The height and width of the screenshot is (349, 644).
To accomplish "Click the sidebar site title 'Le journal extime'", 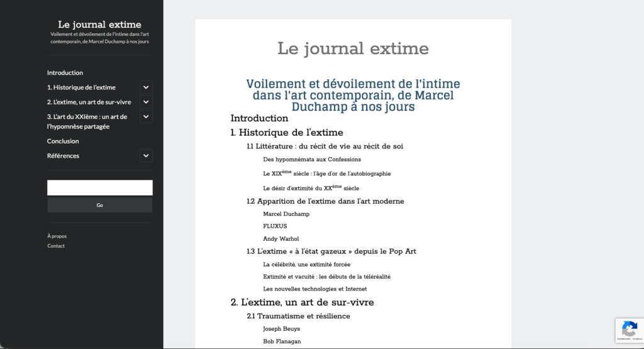I will (99, 25).
